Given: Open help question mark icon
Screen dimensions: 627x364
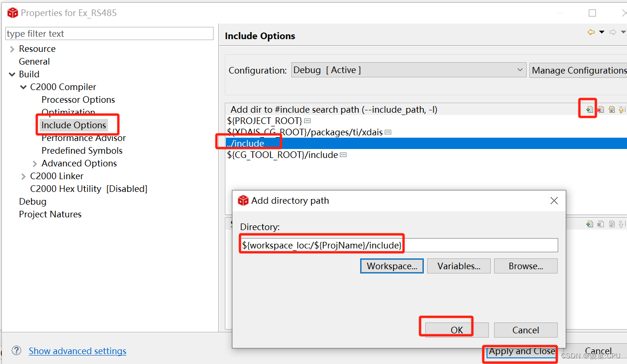Looking at the screenshot, I should click(x=16, y=350).
